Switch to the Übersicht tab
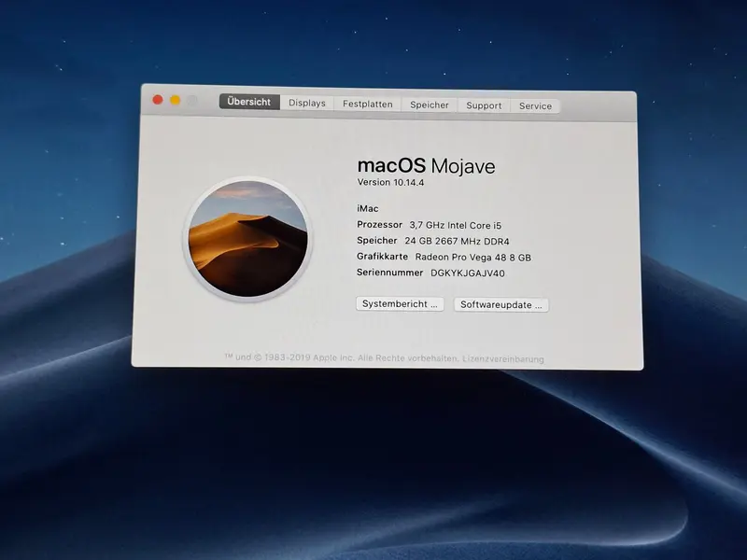 (249, 102)
